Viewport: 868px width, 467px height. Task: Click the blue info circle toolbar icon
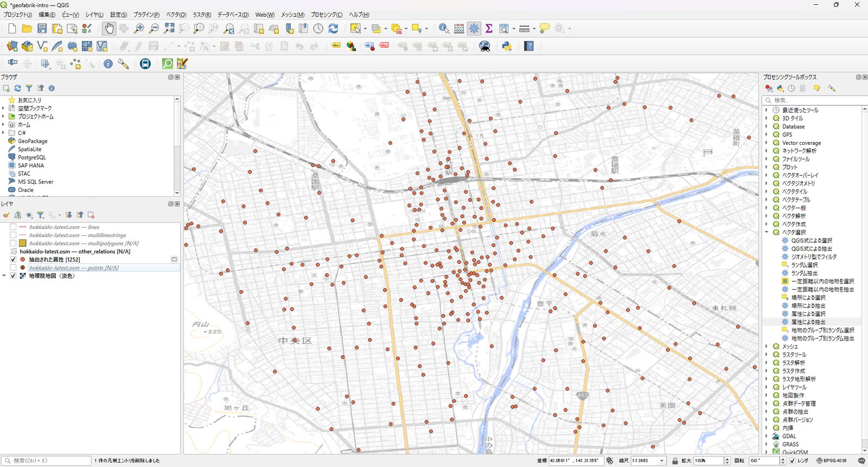(x=108, y=64)
